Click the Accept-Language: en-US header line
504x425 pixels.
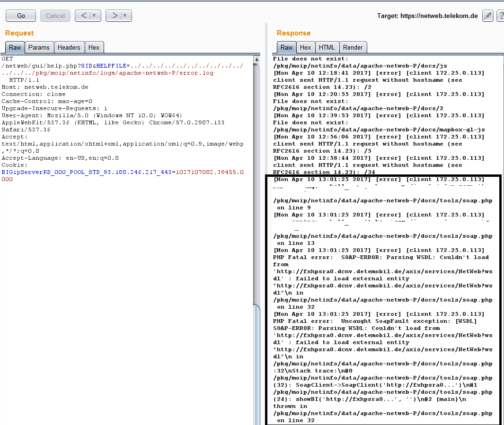click(60, 158)
